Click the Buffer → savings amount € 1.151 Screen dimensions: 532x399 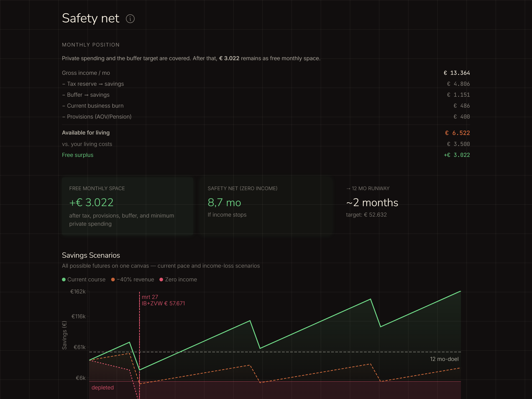point(458,95)
